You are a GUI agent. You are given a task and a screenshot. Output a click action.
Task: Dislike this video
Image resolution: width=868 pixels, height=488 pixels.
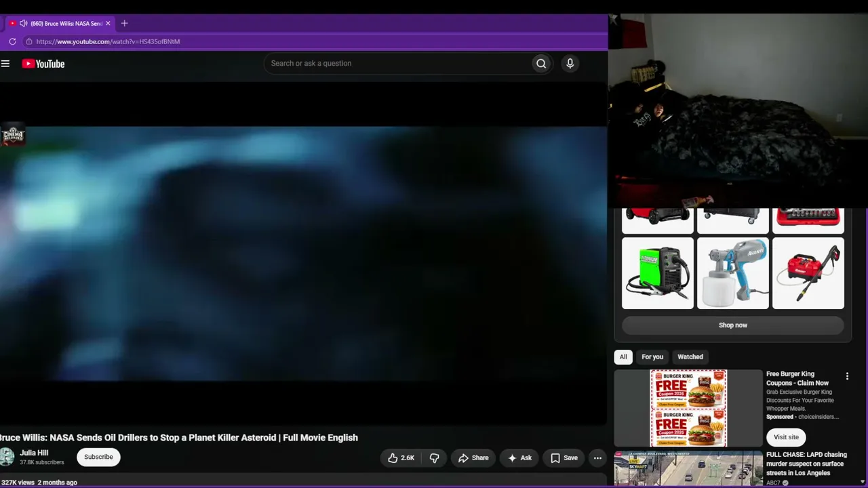click(x=434, y=458)
